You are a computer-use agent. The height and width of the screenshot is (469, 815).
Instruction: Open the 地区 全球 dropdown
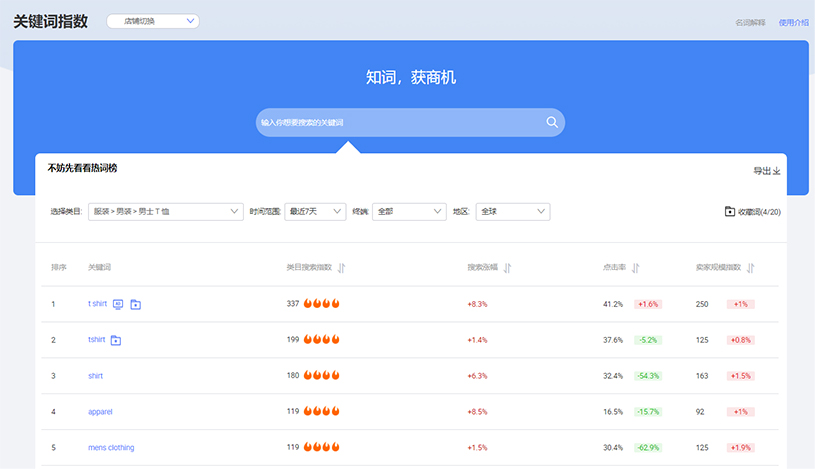coord(512,212)
